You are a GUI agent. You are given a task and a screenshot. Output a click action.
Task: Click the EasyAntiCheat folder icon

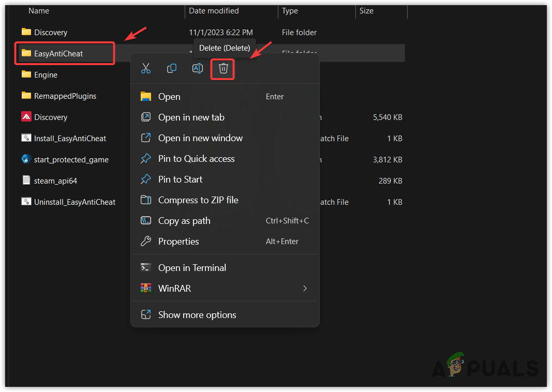point(26,53)
